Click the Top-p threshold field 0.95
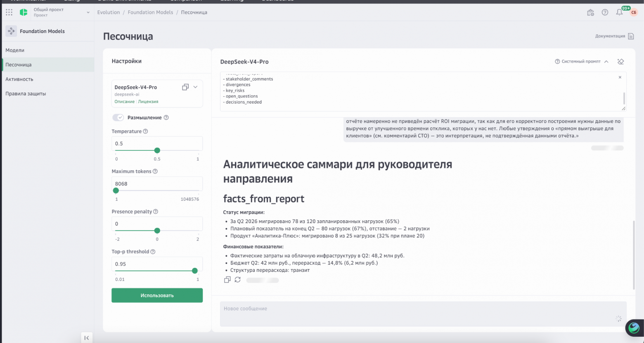644x343 pixels. point(157,264)
